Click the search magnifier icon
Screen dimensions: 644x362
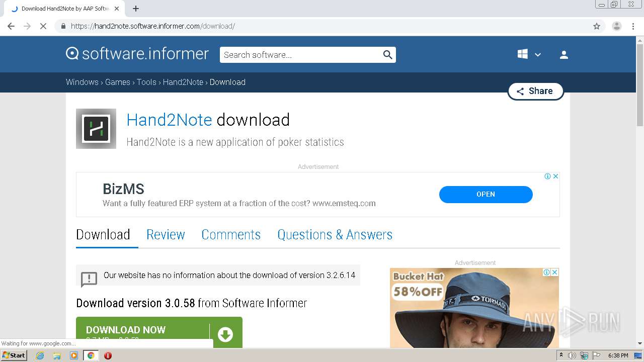point(387,55)
